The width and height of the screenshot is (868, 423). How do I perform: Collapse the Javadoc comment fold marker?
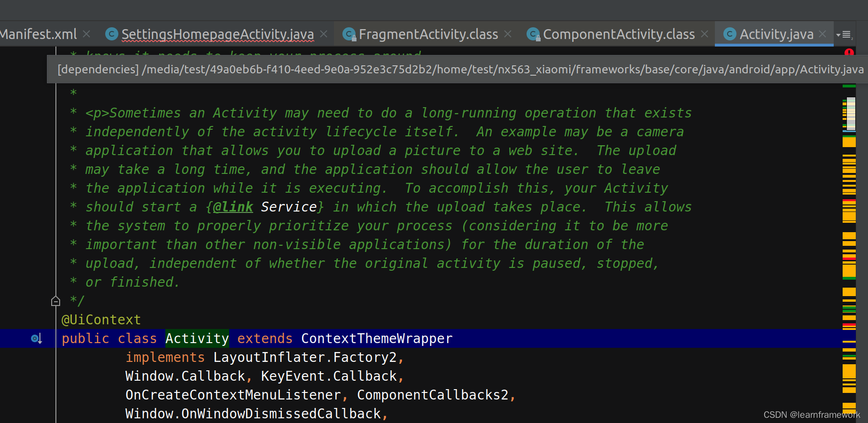pos(55,301)
